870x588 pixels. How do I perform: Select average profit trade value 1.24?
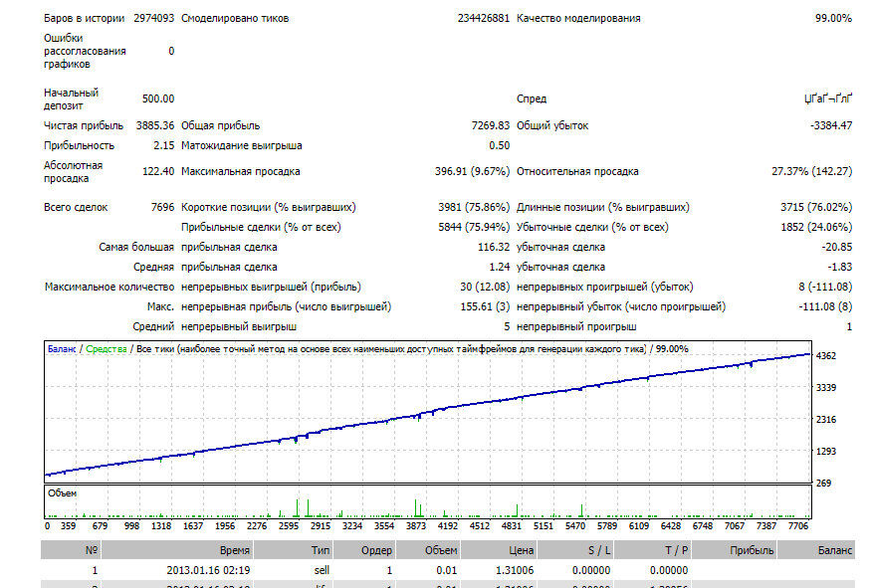click(500, 268)
